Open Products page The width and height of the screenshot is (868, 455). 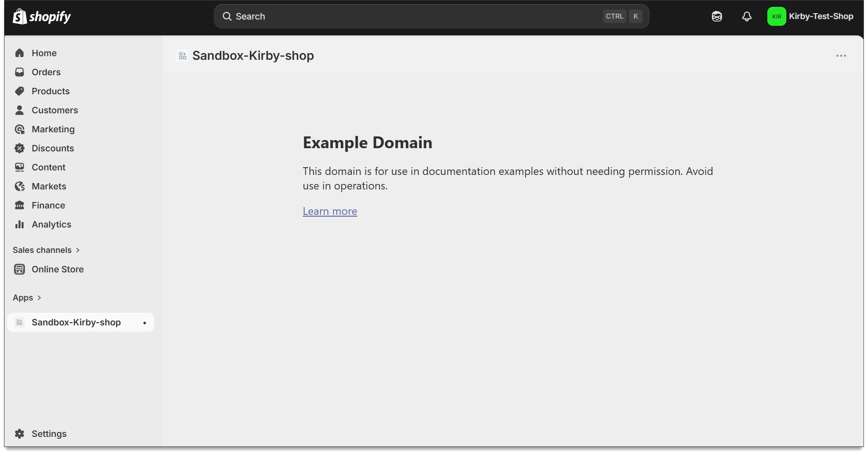click(x=81, y=91)
